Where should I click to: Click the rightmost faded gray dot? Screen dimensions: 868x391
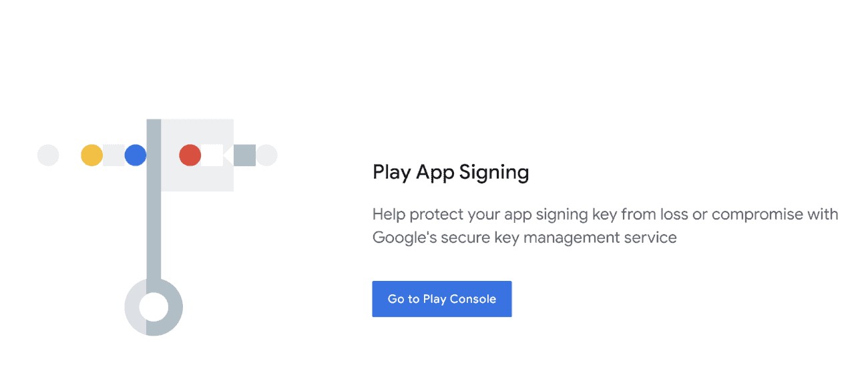click(x=267, y=155)
